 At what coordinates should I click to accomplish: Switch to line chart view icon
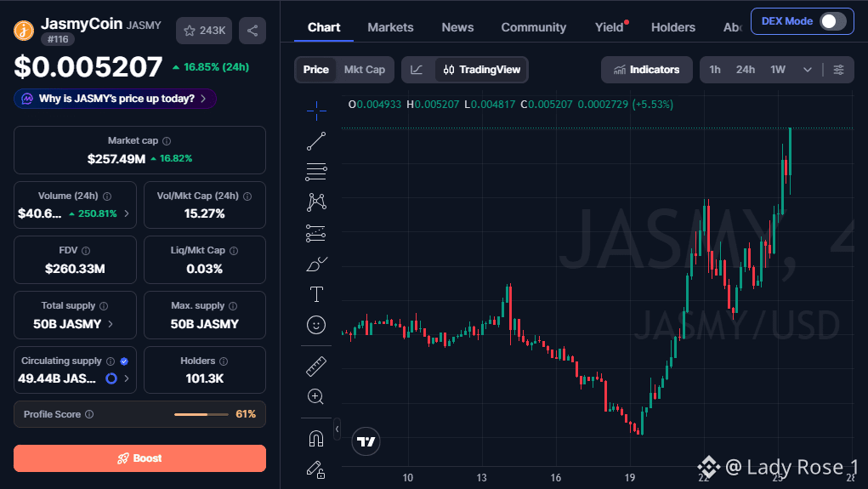(417, 70)
